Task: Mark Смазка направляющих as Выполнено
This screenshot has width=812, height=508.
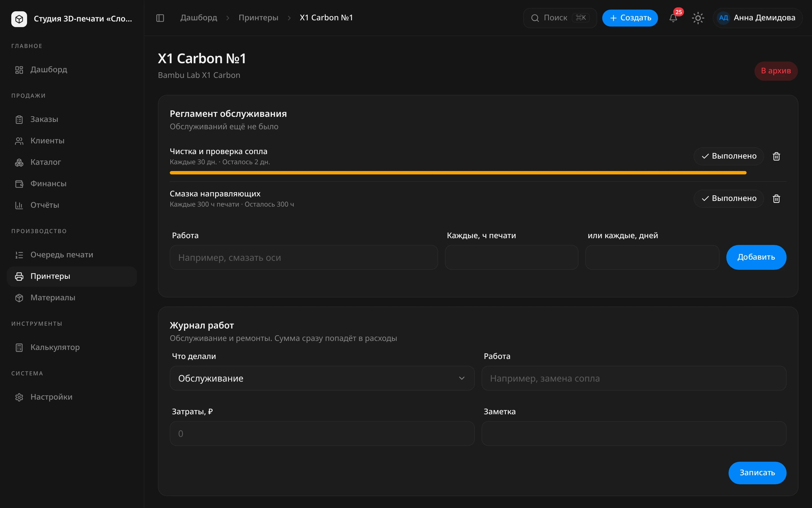Action: pyautogui.click(x=729, y=199)
